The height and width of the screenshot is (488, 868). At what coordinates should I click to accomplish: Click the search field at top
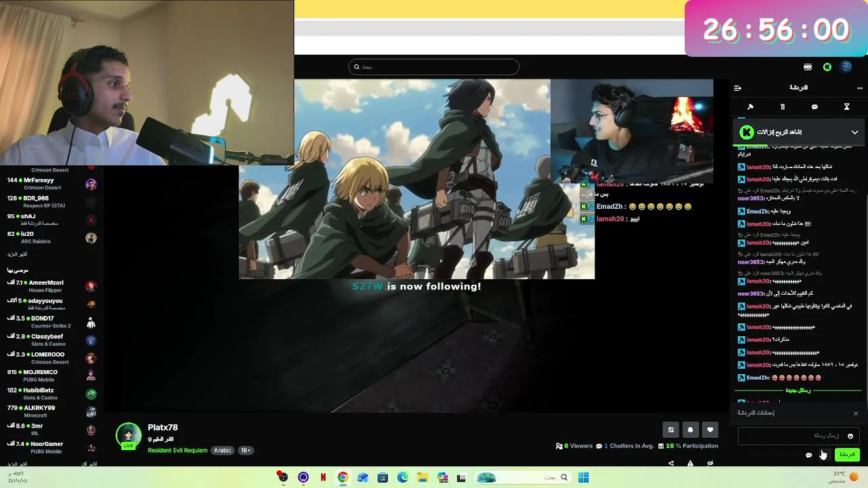(x=434, y=66)
